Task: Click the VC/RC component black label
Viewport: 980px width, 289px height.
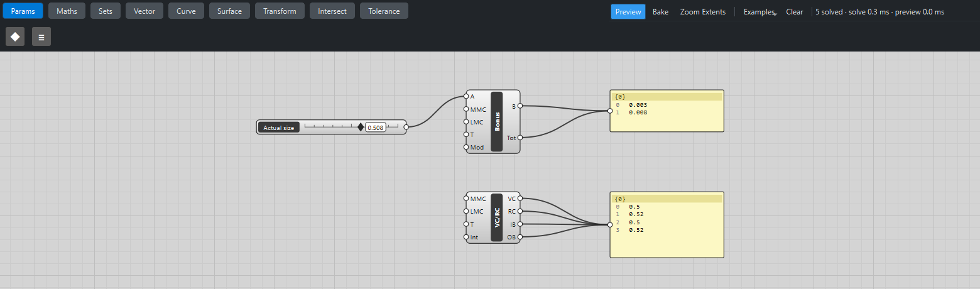Action: (x=497, y=218)
